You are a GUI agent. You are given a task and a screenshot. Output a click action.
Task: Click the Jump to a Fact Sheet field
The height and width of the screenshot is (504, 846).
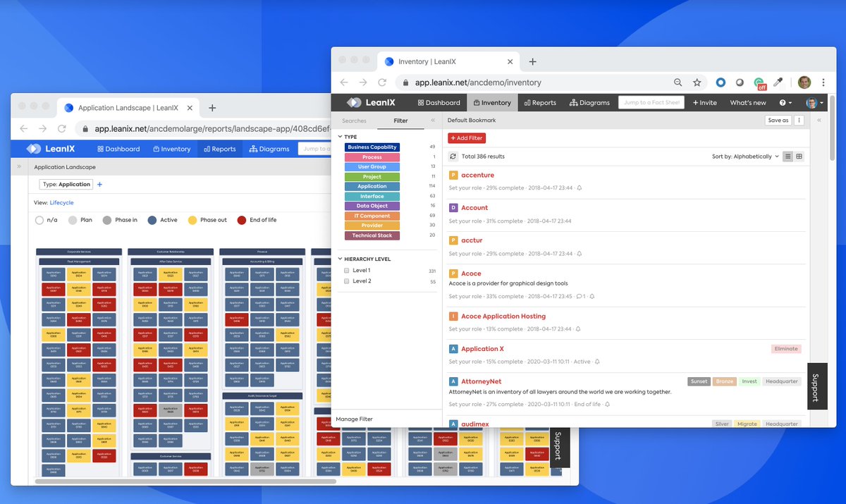tap(651, 102)
